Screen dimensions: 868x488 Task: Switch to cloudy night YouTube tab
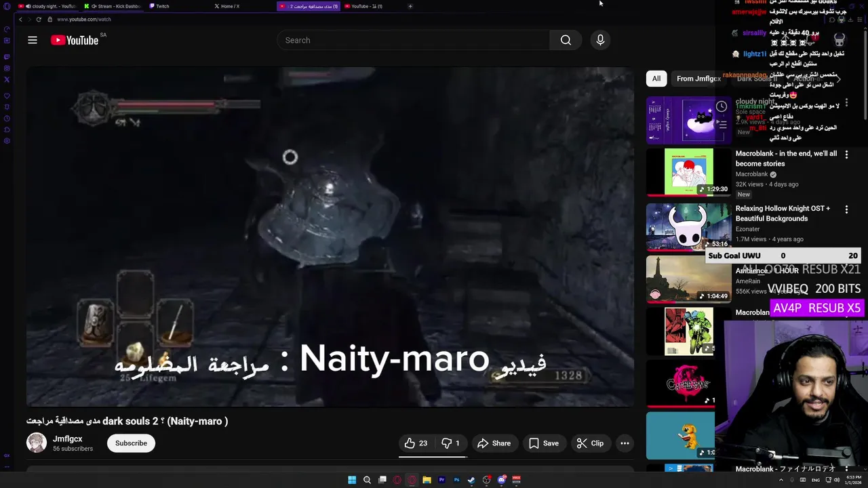coord(47,6)
